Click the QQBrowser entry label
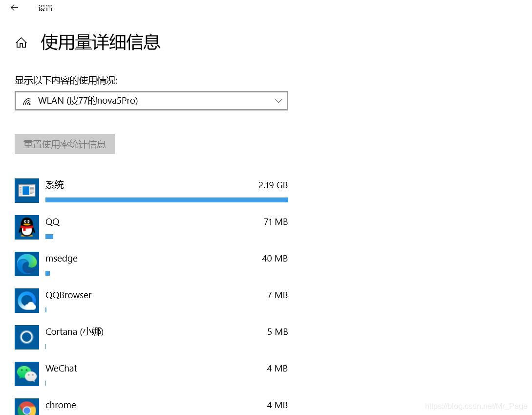 click(x=68, y=295)
